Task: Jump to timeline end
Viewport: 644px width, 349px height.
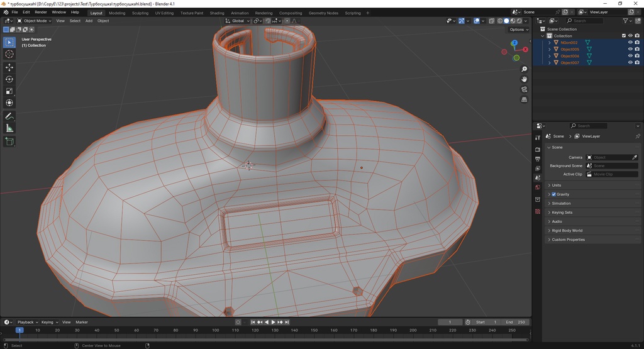Action: (x=287, y=323)
